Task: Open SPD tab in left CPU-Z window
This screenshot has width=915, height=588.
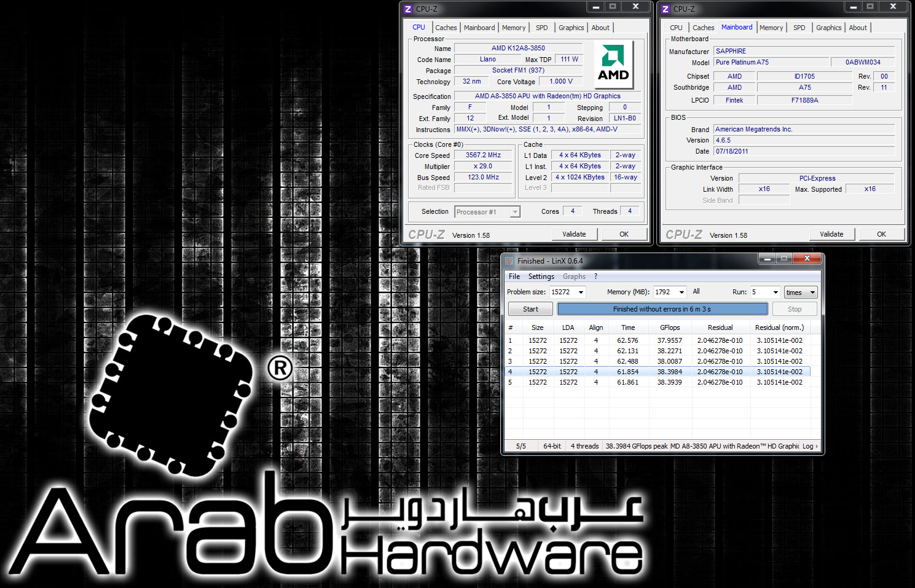Action: (x=541, y=28)
